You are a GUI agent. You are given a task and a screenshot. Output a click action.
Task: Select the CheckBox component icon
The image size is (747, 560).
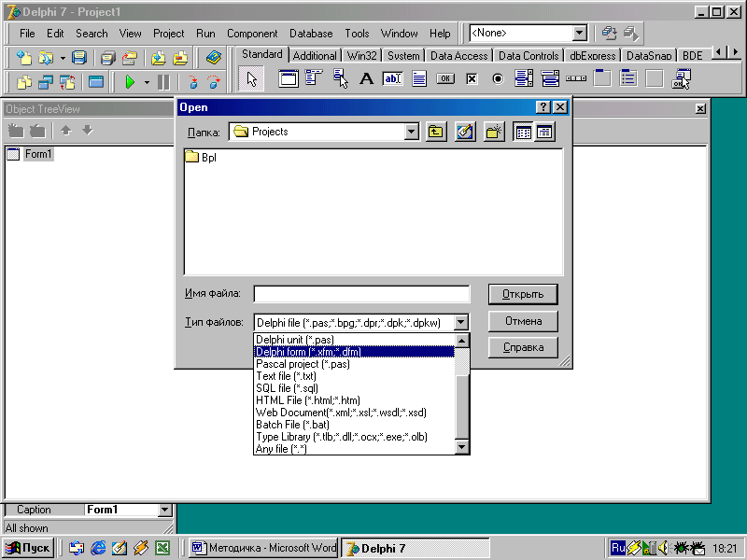click(472, 78)
